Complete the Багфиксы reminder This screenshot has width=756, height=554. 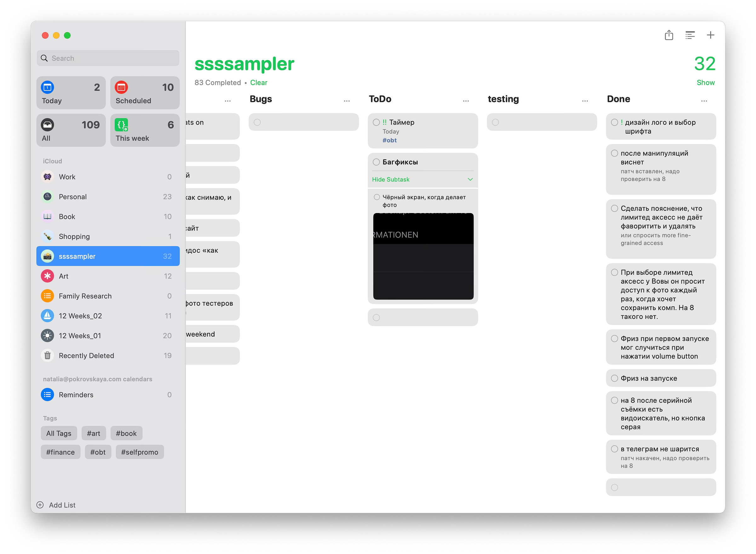coord(376,162)
